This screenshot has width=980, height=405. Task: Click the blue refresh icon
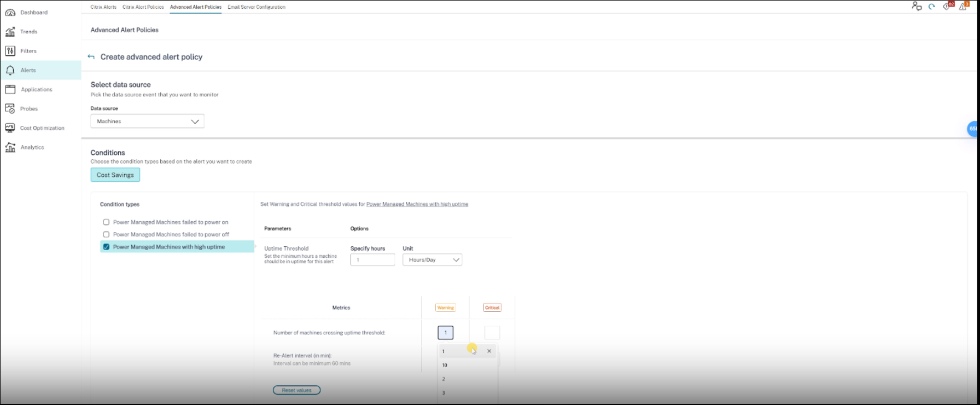932,7
